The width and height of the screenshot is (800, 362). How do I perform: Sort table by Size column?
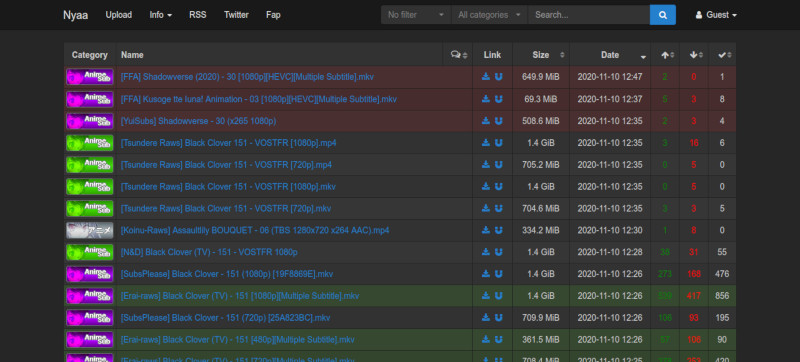tap(541, 55)
